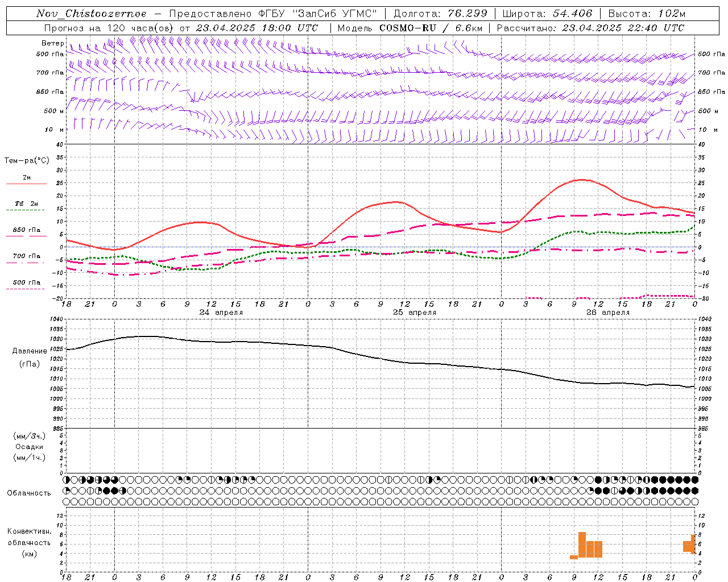Click the forecast text Прогноз на 120 часа(ов)
The width and height of the screenshot is (728, 582).
tap(109, 28)
